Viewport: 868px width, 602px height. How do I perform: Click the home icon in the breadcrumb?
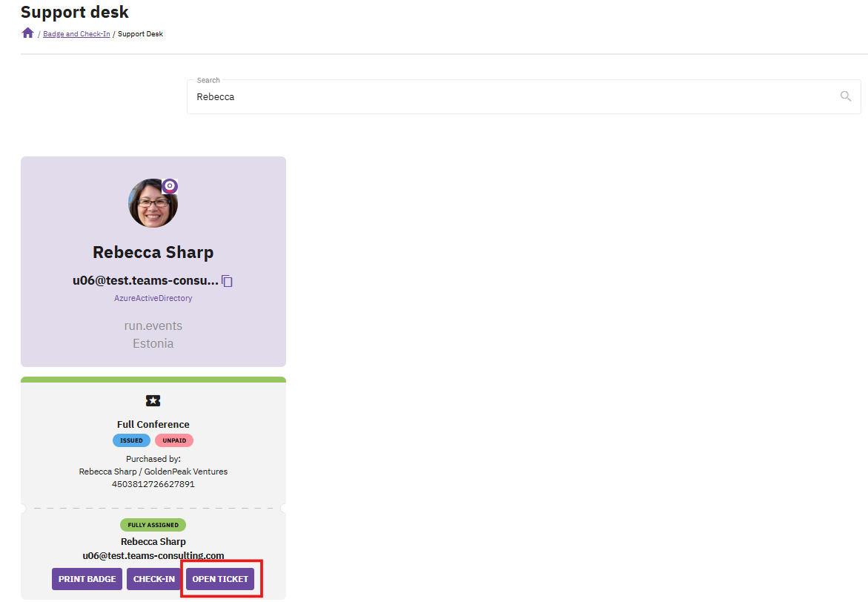pyautogui.click(x=28, y=33)
